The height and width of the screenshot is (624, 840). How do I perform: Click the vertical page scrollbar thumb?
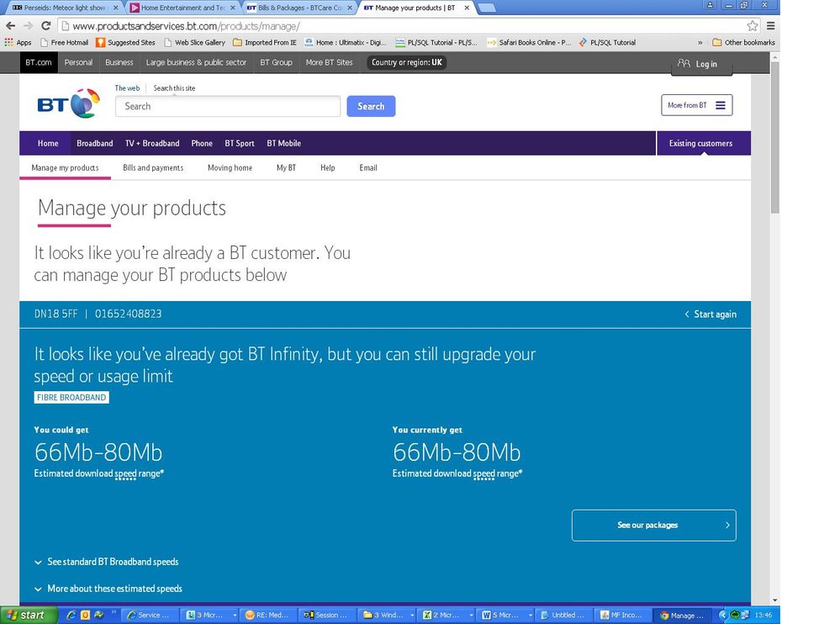[774, 138]
